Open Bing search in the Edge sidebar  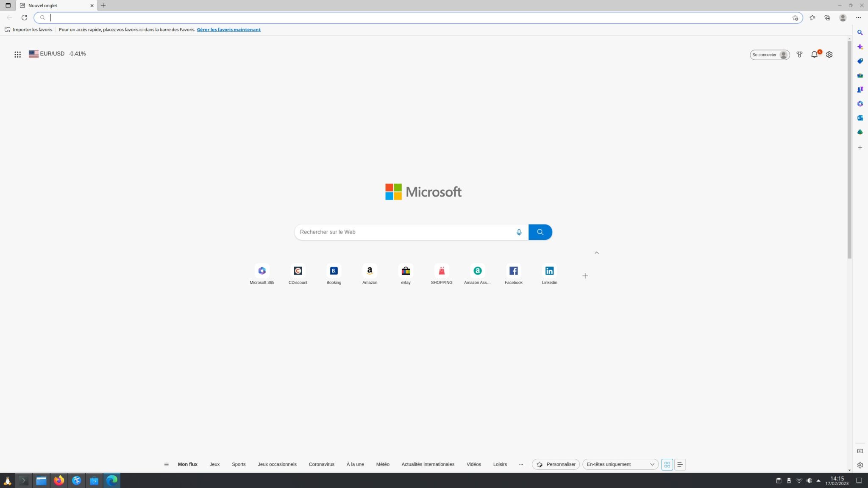click(860, 32)
